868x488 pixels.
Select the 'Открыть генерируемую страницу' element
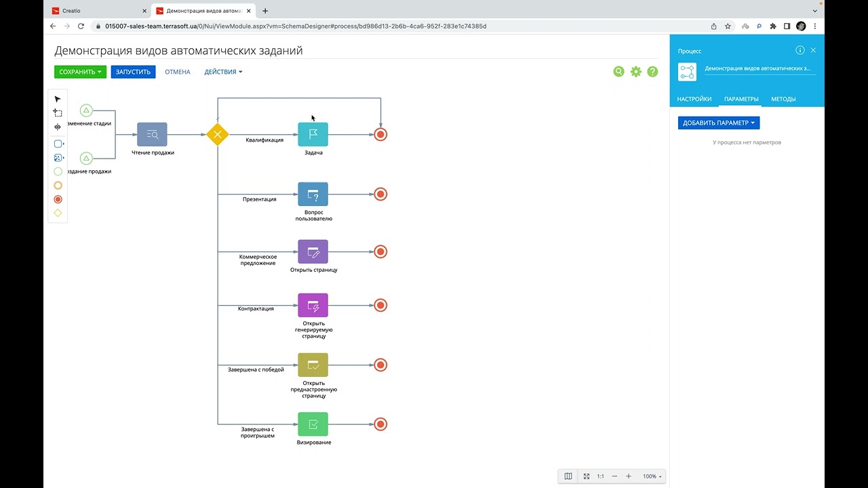tap(313, 305)
